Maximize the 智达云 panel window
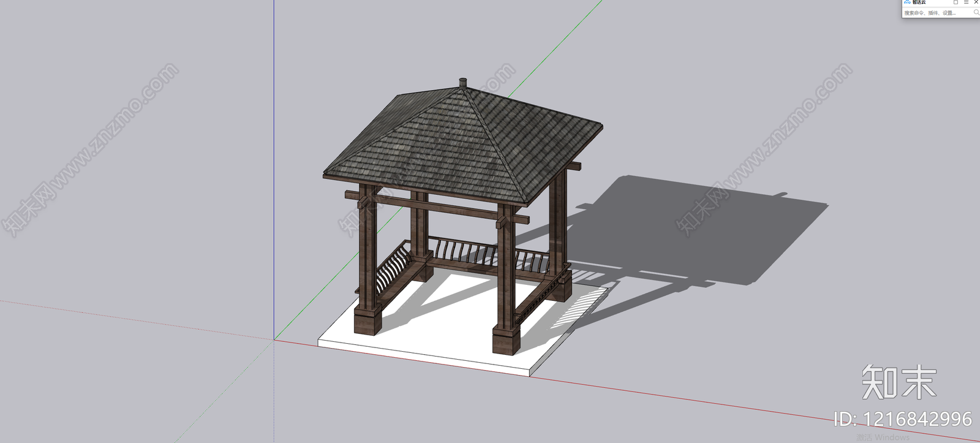The height and width of the screenshot is (443, 980). [x=956, y=2]
